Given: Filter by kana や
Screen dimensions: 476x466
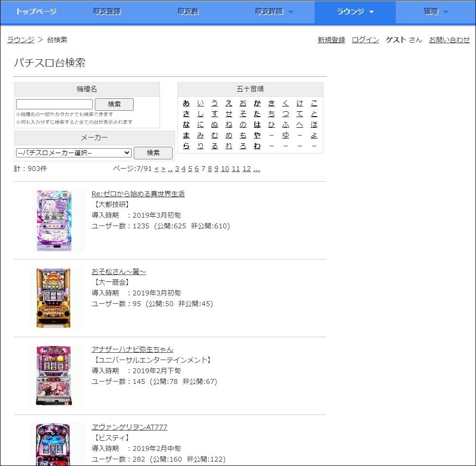Looking at the screenshot, I should click(x=257, y=135).
